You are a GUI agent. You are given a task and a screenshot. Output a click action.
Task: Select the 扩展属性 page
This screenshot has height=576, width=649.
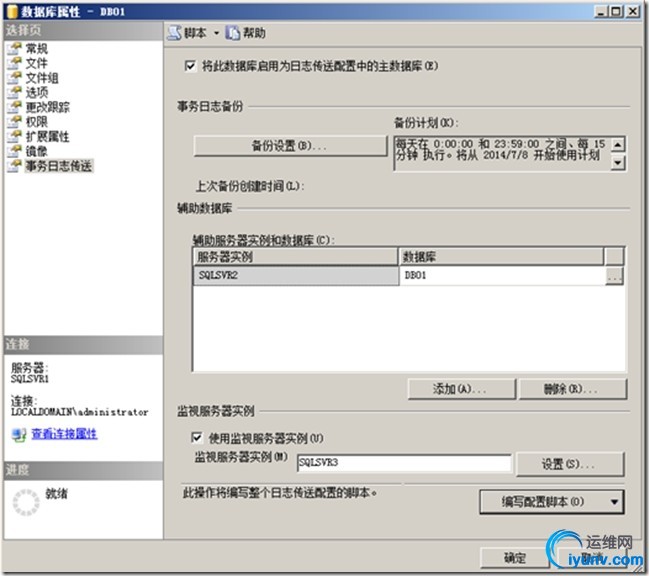[x=47, y=137]
